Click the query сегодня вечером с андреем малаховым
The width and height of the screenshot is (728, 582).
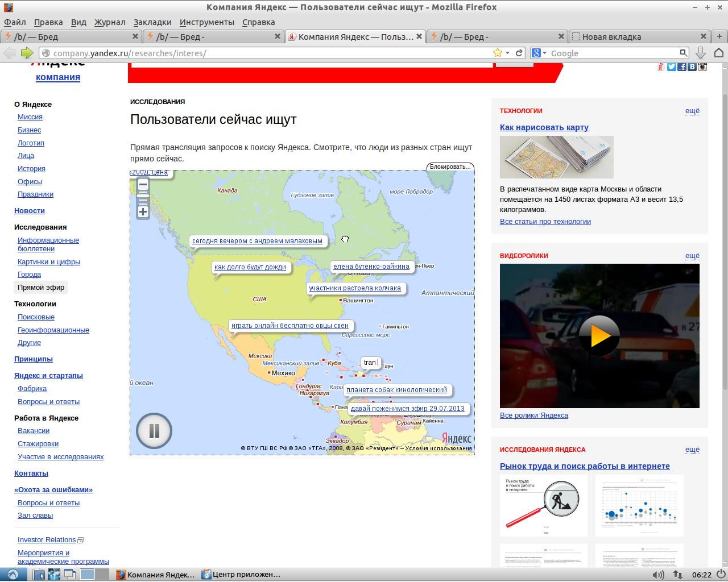point(257,241)
